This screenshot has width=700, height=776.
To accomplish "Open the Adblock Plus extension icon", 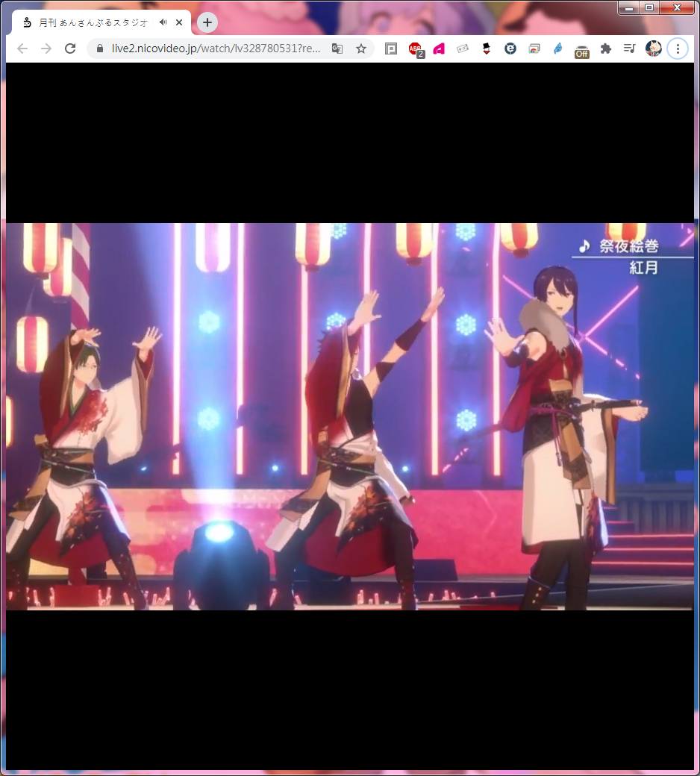I will pyautogui.click(x=416, y=49).
